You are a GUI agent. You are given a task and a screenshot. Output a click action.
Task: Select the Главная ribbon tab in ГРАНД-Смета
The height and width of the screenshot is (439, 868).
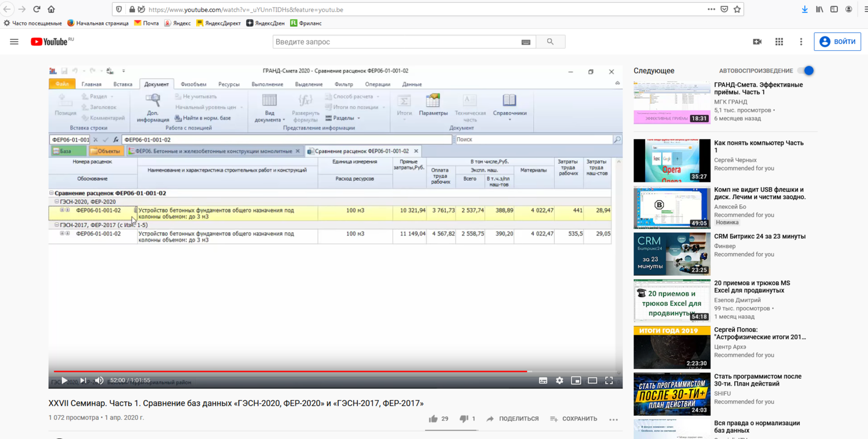tap(91, 85)
